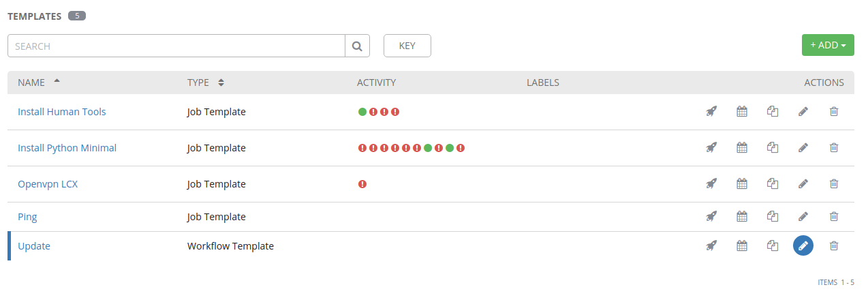Click the templates count badge 5
Viewport: 868px width, 300px height.
(x=77, y=16)
